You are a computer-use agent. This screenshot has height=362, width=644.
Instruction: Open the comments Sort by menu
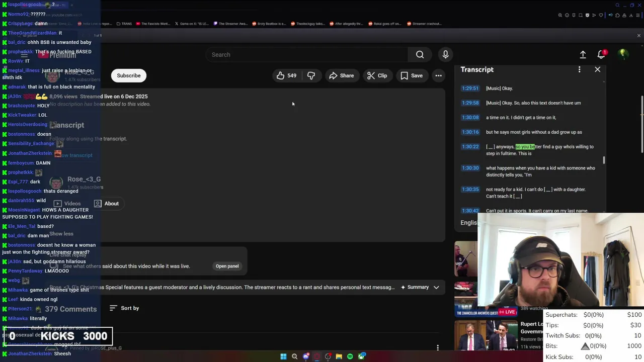pos(124,308)
